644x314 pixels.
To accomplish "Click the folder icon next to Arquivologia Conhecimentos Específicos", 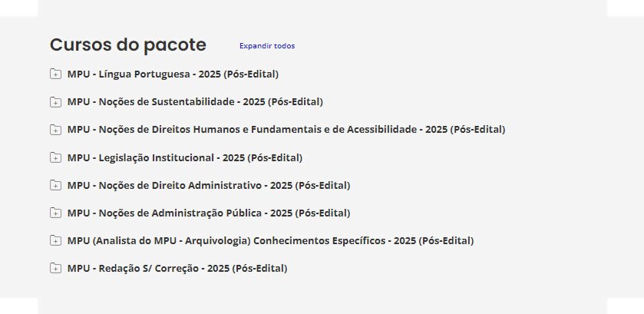I will click(55, 241).
